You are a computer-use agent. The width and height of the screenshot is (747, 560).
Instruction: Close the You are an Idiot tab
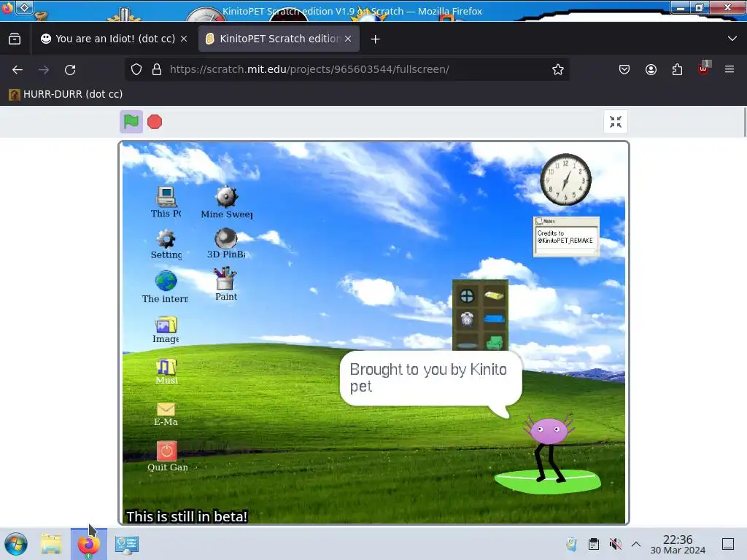point(184,39)
